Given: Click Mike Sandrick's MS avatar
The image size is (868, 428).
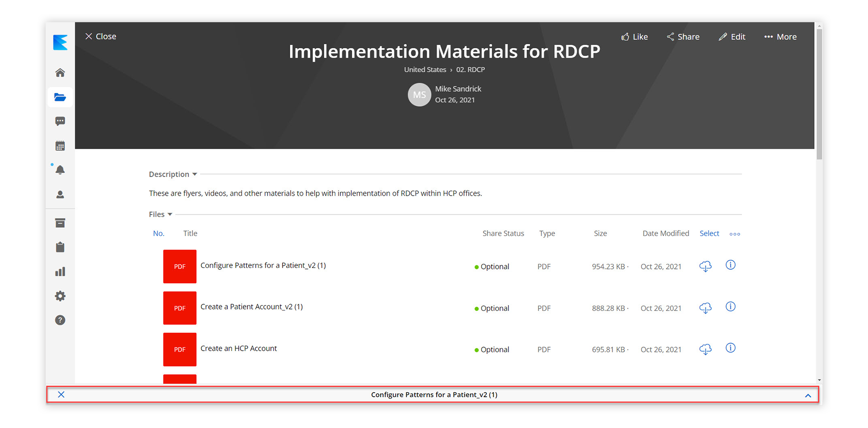Looking at the screenshot, I should [419, 94].
